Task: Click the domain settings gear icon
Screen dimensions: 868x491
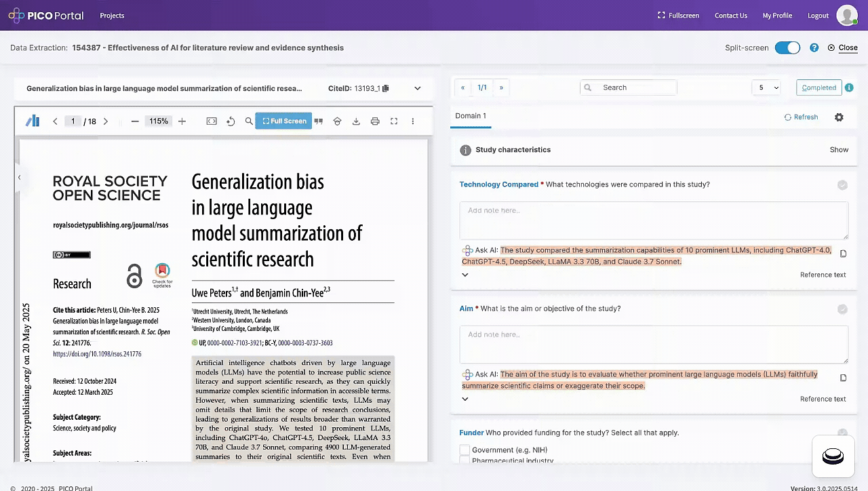Action: (x=839, y=117)
